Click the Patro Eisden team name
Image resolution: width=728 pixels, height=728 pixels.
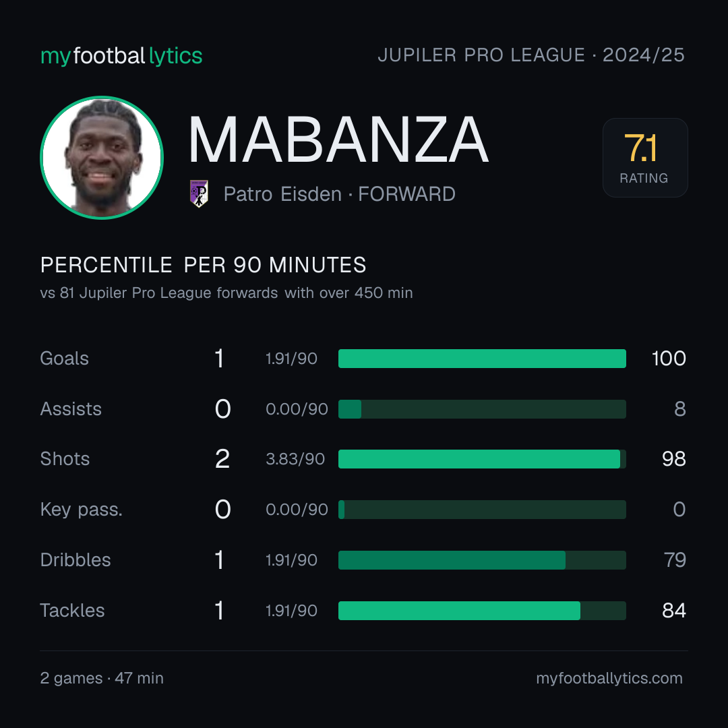[282, 194]
